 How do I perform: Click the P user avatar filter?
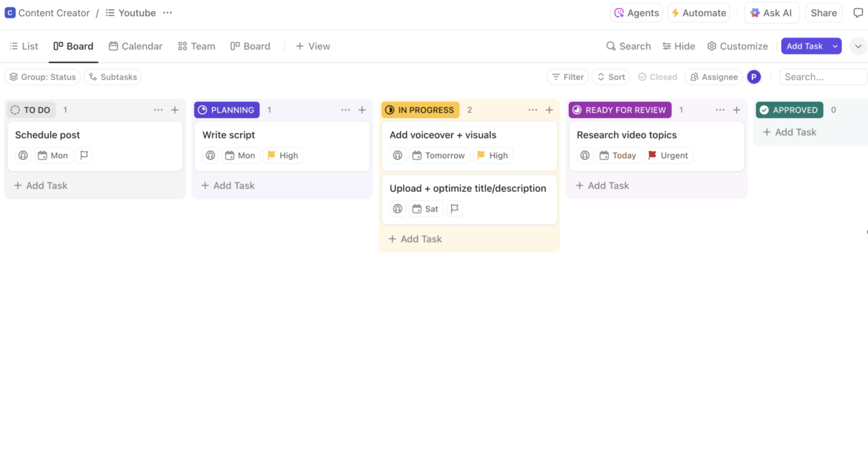(754, 77)
